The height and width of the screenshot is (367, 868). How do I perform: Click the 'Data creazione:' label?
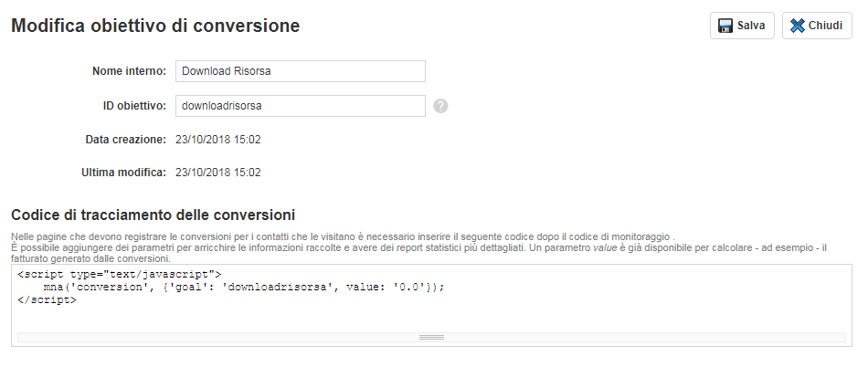point(126,140)
